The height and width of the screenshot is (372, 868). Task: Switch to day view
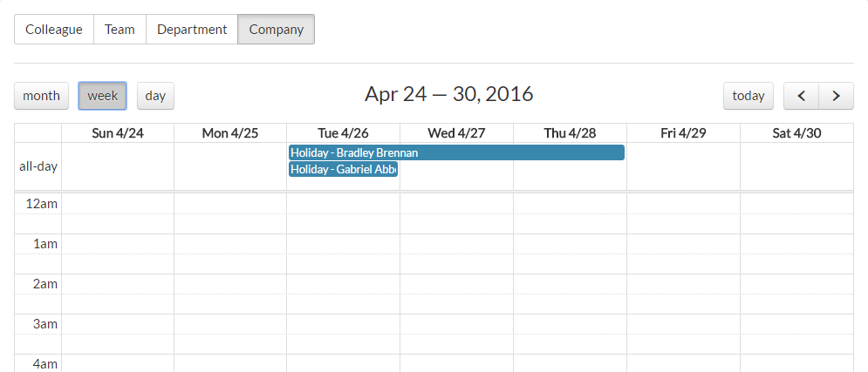[x=155, y=96]
